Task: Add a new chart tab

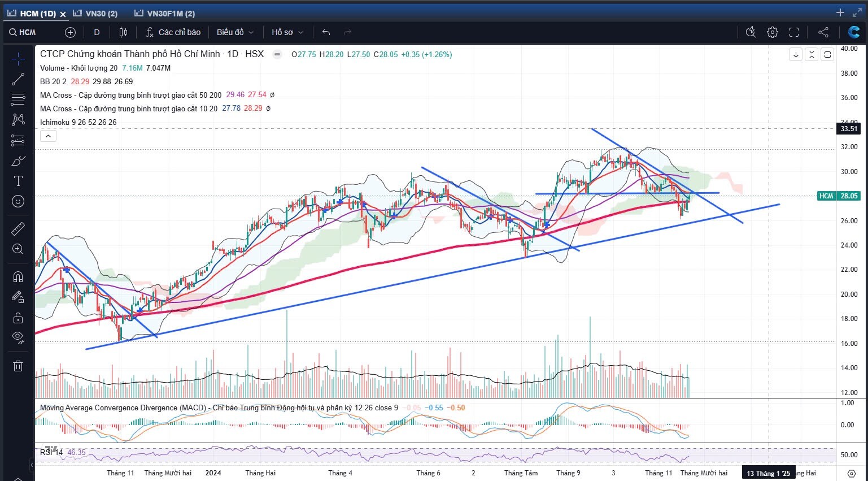Action: [x=840, y=12]
